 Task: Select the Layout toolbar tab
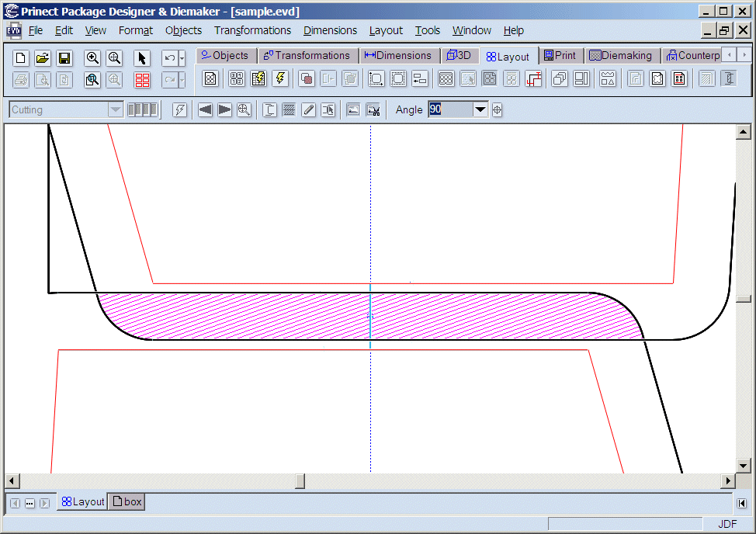508,57
